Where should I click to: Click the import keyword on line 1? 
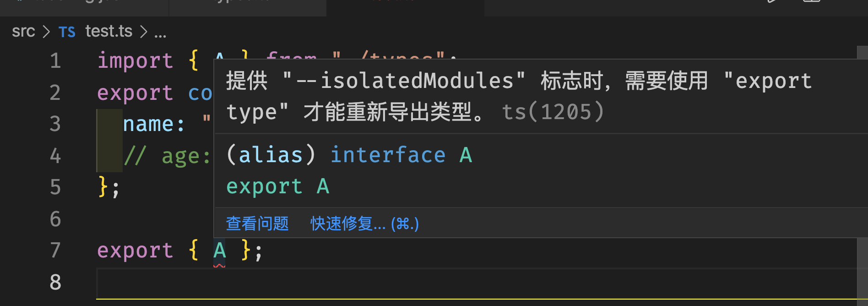tap(136, 60)
